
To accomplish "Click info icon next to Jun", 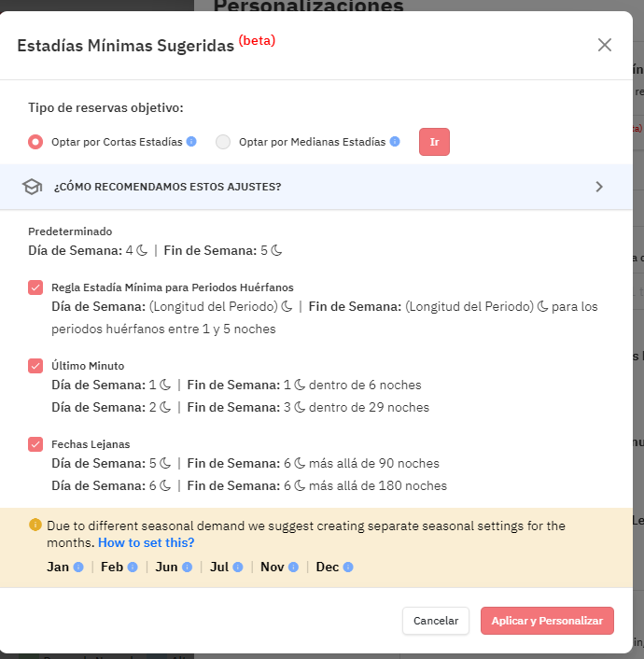I will (188, 567).
